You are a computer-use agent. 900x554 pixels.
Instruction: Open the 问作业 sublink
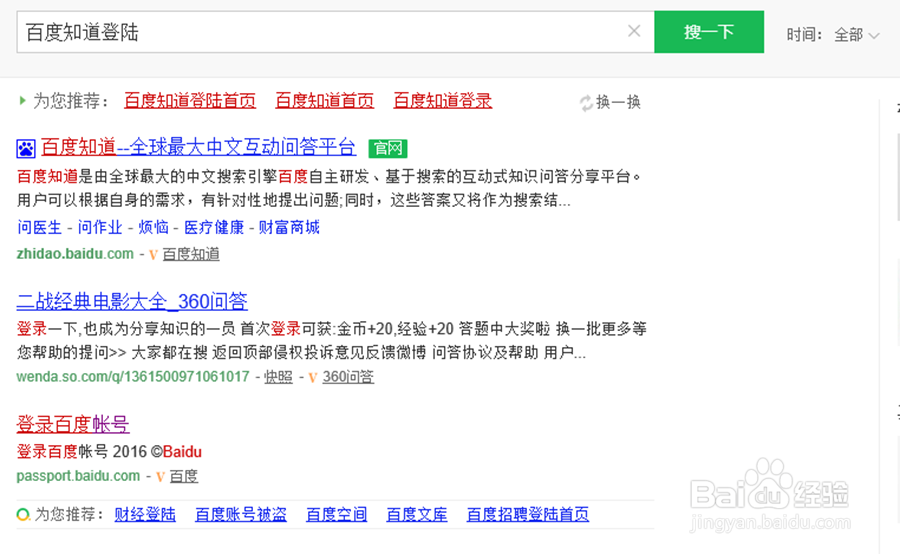[100, 227]
